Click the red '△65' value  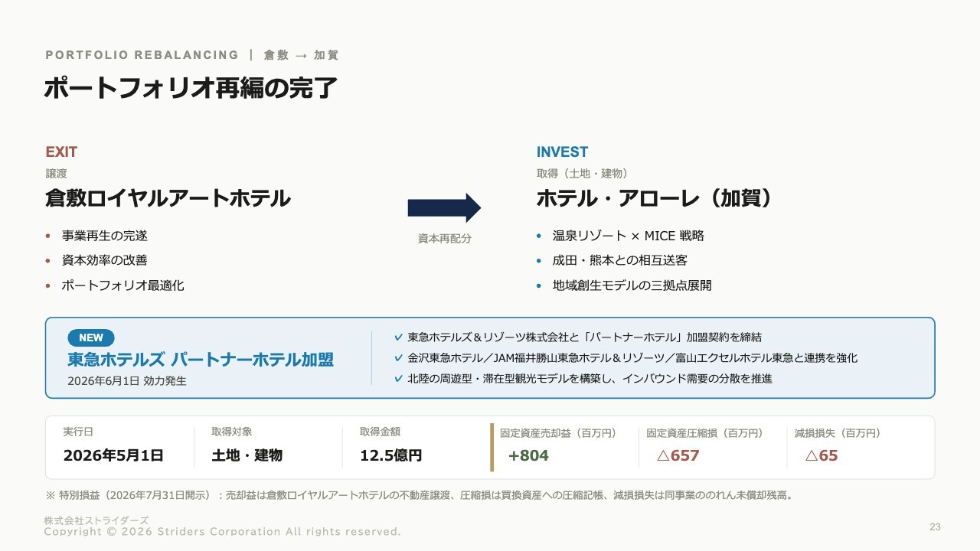(822, 456)
